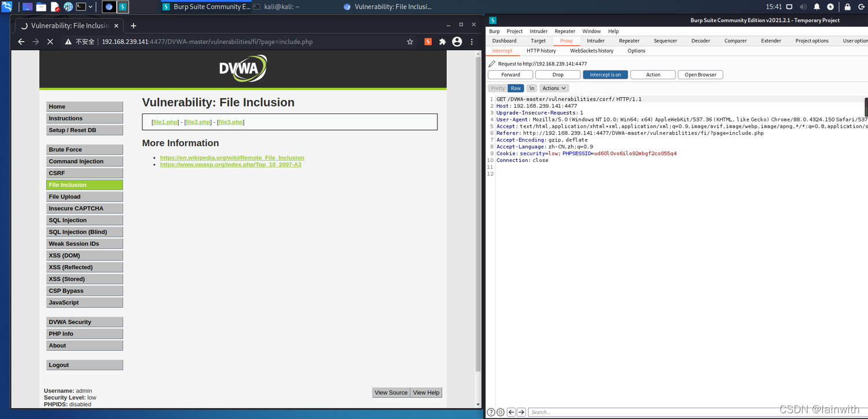The width and height of the screenshot is (868, 419).
Task: Open the Project menu in Burp Suite
Action: 514,31
